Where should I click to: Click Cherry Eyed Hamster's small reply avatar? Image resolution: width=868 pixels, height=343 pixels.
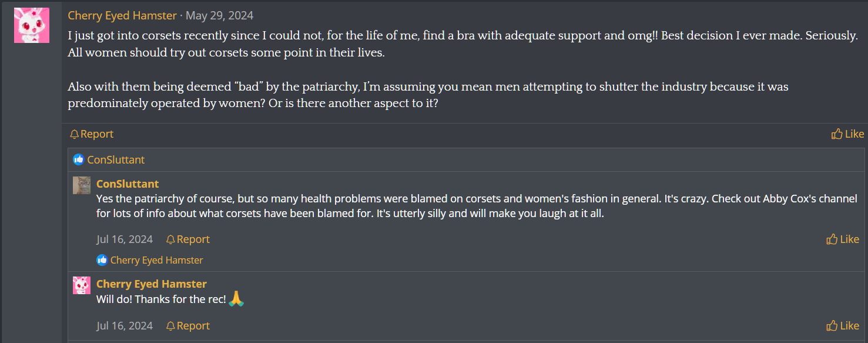[x=82, y=285]
